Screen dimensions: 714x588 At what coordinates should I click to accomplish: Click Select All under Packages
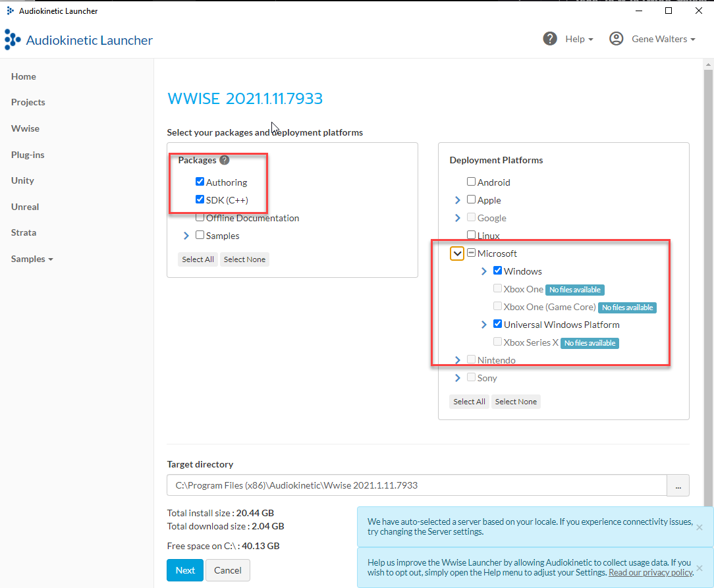tap(198, 259)
